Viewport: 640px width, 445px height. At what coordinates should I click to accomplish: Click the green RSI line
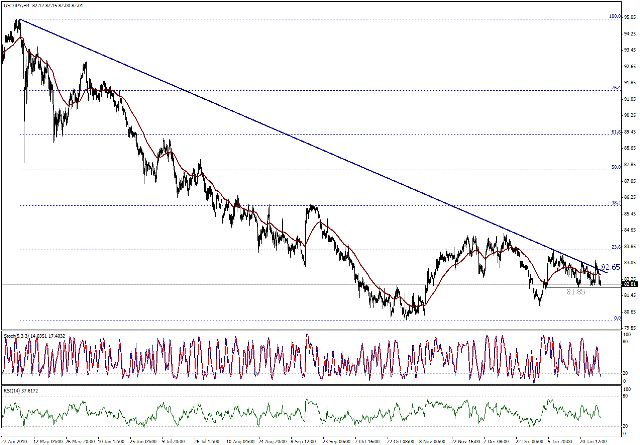click(300, 411)
